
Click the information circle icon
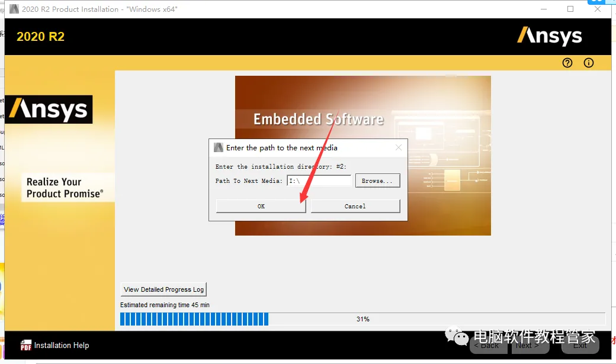click(x=589, y=63)
